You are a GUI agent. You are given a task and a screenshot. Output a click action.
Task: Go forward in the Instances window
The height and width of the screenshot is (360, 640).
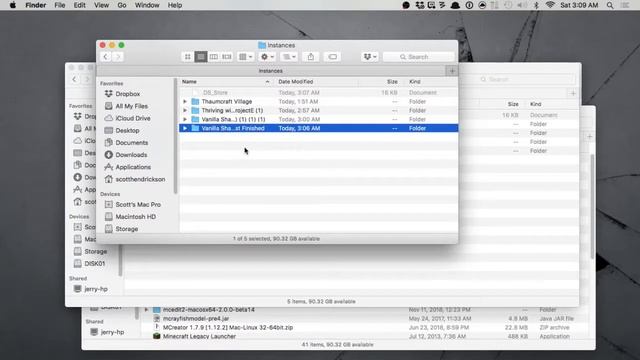[118, 57]
